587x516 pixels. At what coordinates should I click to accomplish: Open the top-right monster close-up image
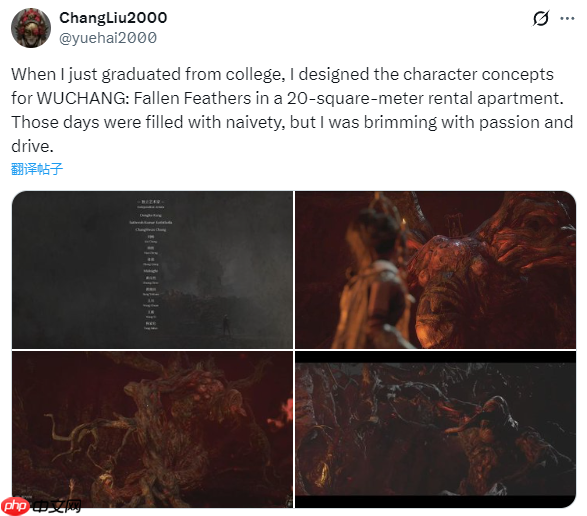[x=435, y=270]
